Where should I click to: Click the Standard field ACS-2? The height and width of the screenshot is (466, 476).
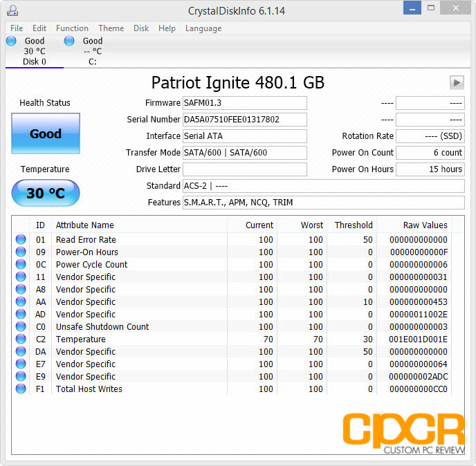[x=324, y=186]
